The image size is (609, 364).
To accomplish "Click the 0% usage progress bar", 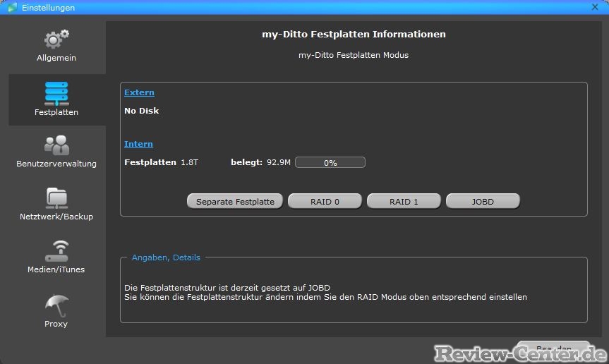I will tap(330, 162).
